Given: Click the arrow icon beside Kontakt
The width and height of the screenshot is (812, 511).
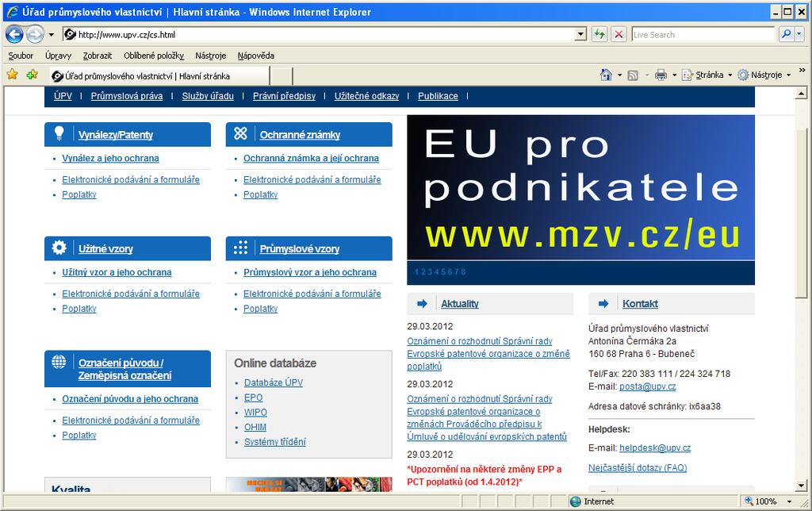Looking at the screenshot, I should click(x=603, y=304).
